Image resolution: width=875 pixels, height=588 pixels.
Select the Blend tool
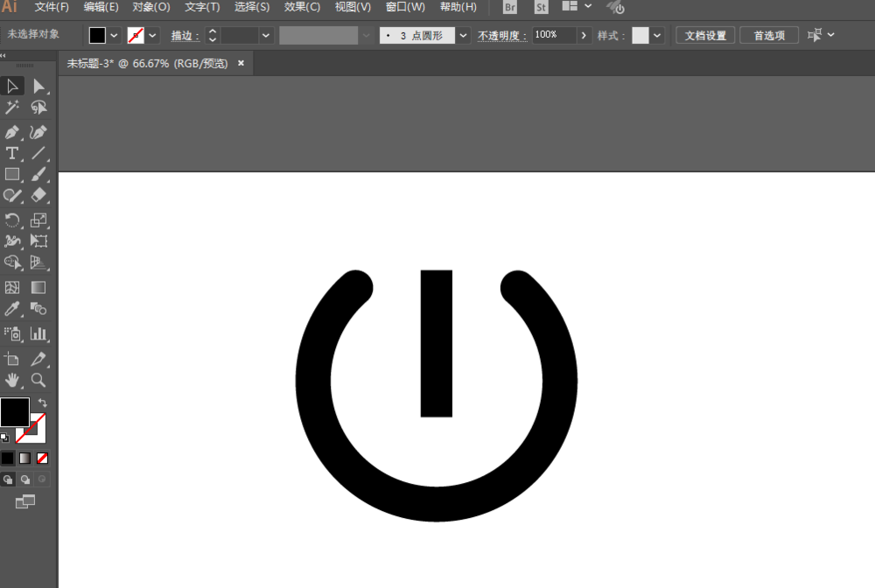[38, 309]
